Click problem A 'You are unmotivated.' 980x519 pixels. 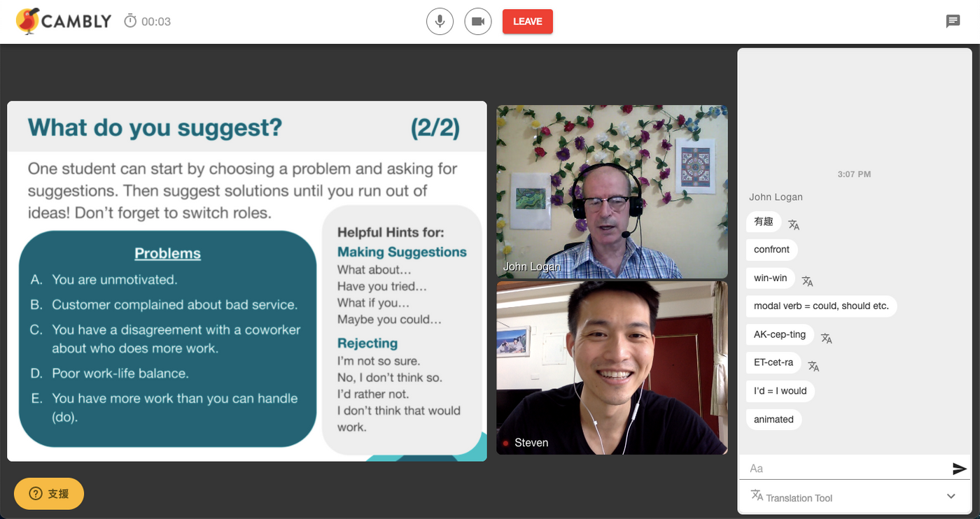[115, 280]
